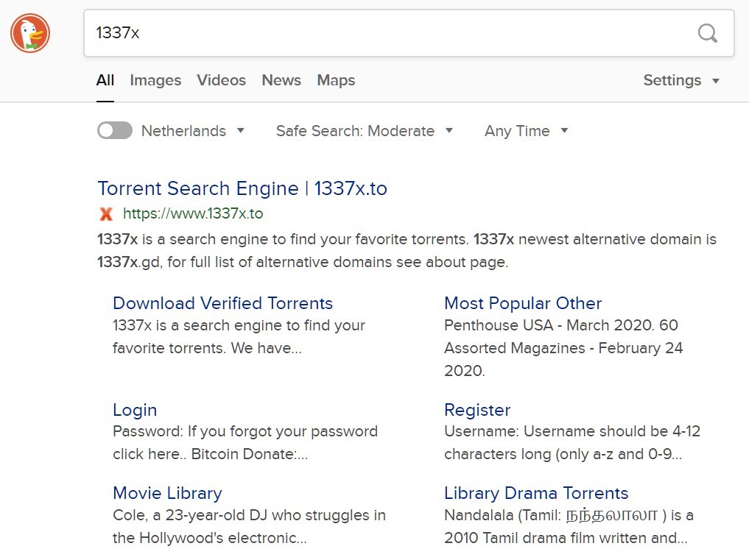This screenshot has height=560, width=749.
Task: Toggle the Netherlands region switch
Action: coord(115,130)
